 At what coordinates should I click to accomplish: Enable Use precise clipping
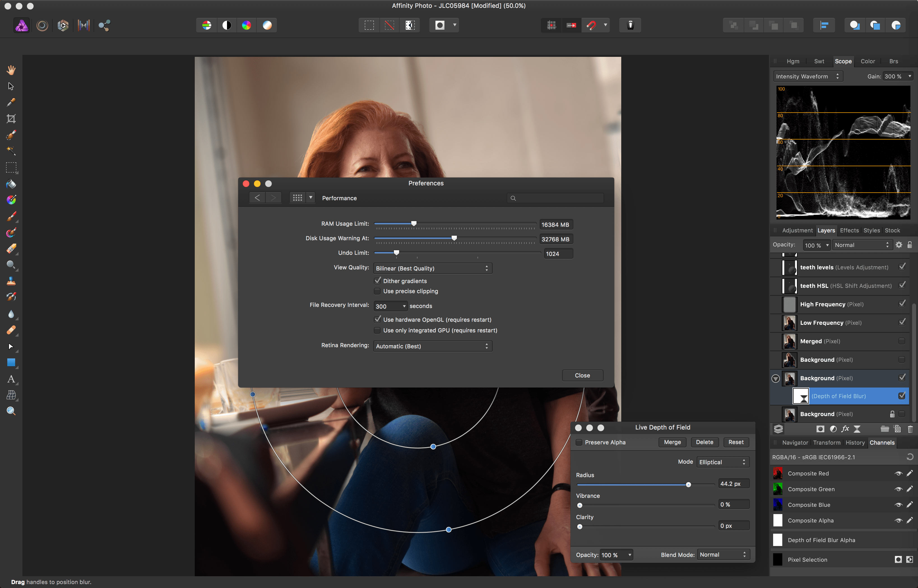[x=377, y=291]
